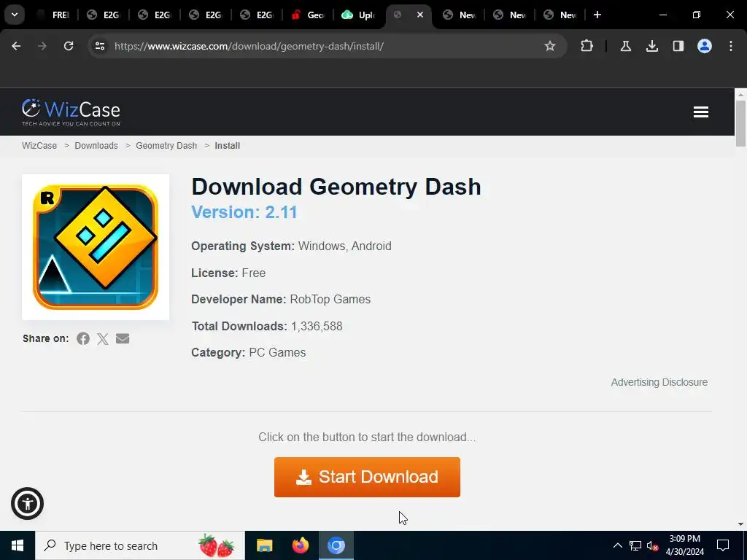Click the Start Download button
Screen dimensions: 747x560
point(368,477)
